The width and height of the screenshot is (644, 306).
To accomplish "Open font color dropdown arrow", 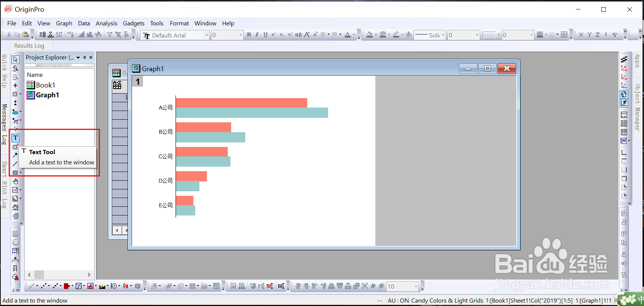I will coord(354,35).
